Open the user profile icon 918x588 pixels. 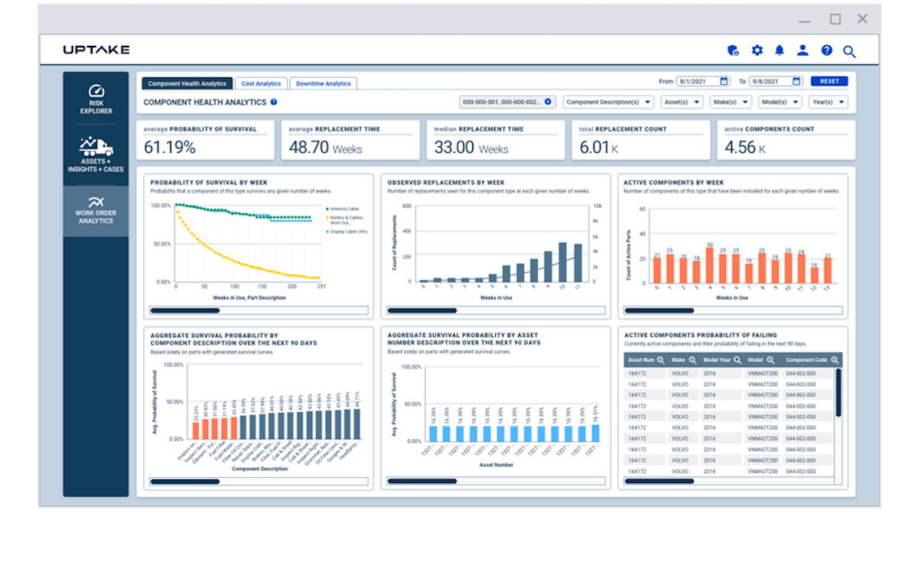802,50
